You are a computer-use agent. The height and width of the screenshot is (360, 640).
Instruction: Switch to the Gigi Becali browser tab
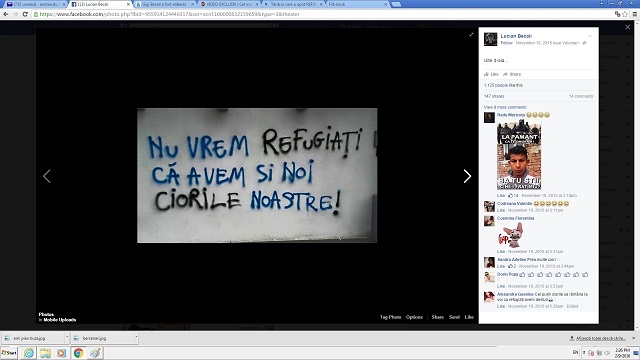[x=165, y=4]
